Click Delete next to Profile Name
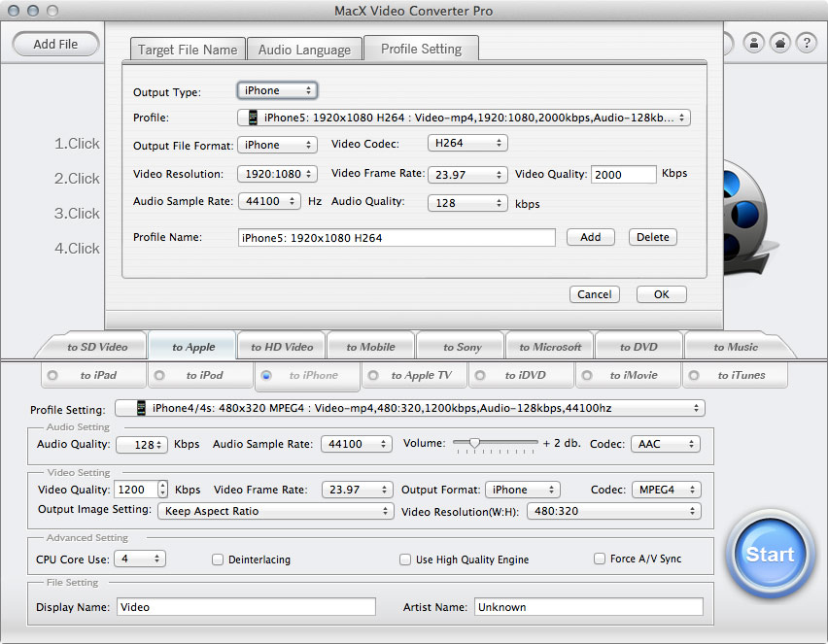The width and height of the screenshot is (828, 644). (652, 237)
